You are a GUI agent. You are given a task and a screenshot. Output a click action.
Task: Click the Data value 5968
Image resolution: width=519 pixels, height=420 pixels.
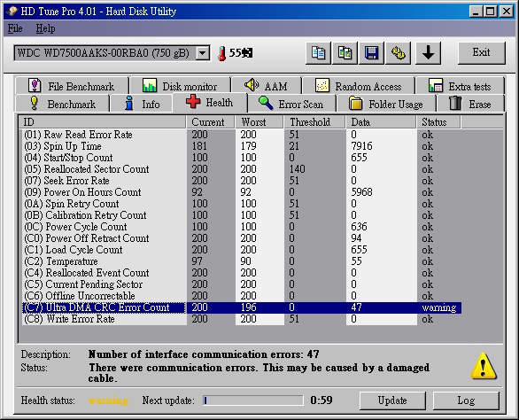(361, 192)
